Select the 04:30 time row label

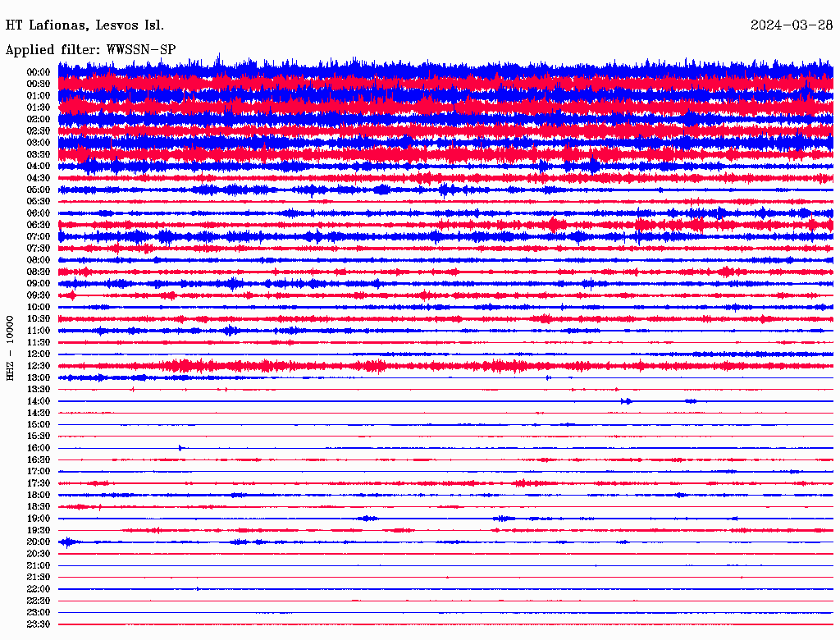click(x=39, y=178)
